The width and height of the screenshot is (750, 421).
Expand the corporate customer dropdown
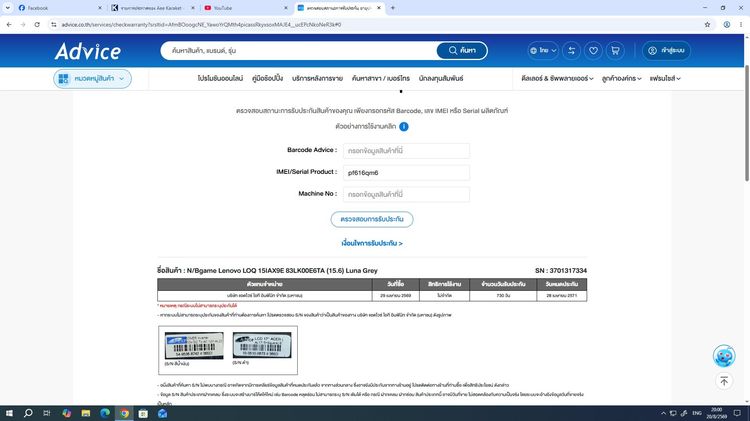(x=621, y=78)
